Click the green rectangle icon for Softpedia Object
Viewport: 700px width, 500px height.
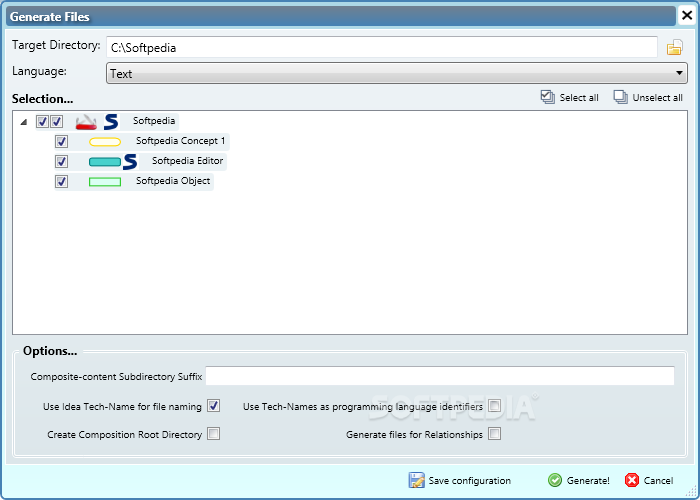tap(105, 182)
